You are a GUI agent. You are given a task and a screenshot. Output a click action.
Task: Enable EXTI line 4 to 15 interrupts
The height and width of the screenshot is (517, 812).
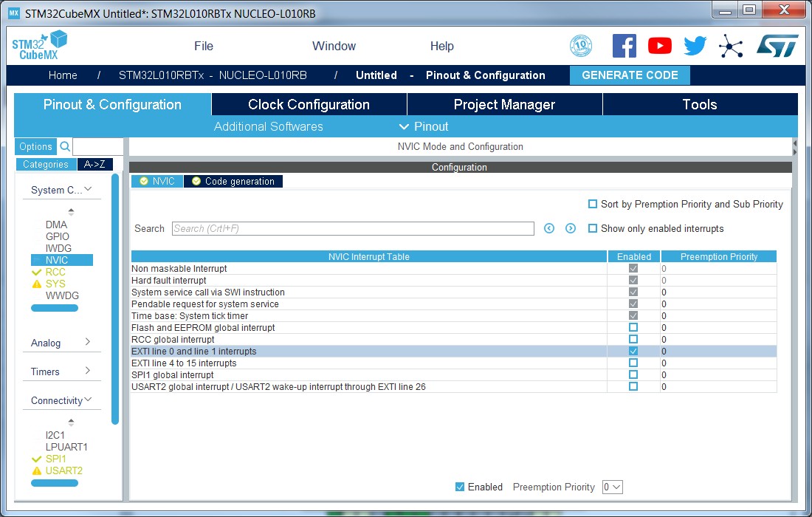point(633,363)
